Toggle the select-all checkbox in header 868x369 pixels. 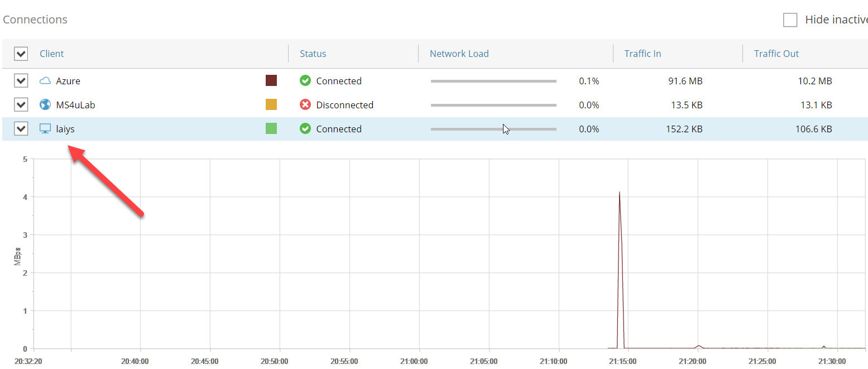pyautogui.click(x=21, y=54)
